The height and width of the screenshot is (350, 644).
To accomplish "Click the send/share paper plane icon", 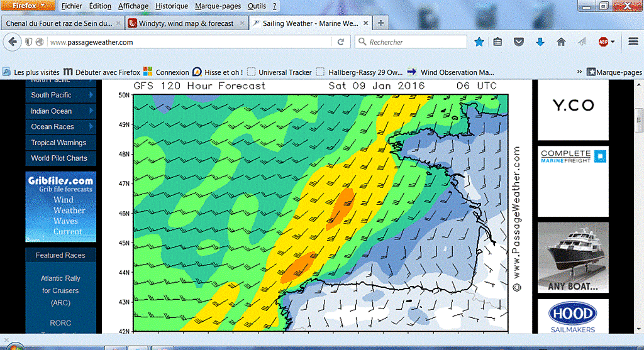I will [x=582, y=42].
